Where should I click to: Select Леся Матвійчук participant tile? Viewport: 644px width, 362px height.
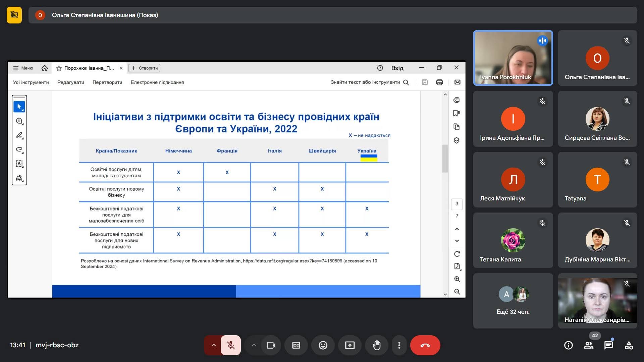click(x=513, y=180)
